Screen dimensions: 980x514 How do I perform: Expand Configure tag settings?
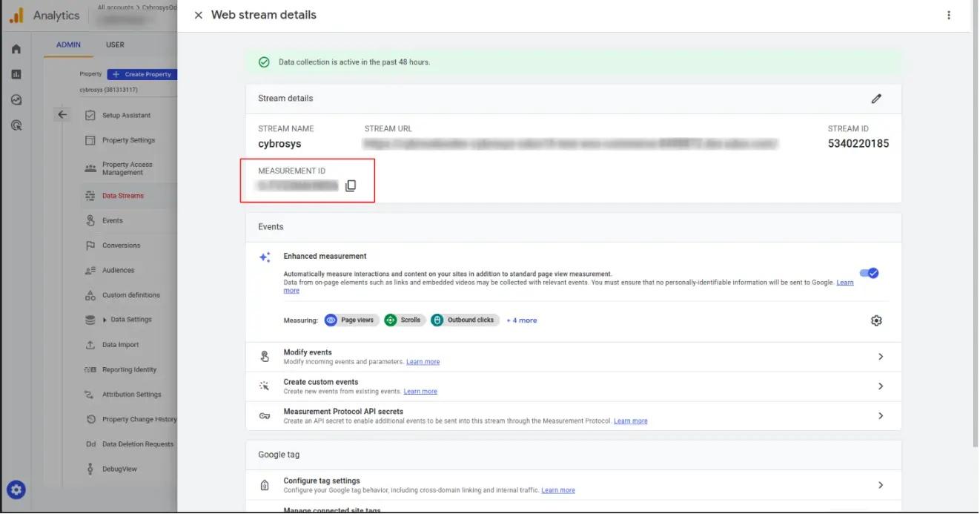click(881, 484)
